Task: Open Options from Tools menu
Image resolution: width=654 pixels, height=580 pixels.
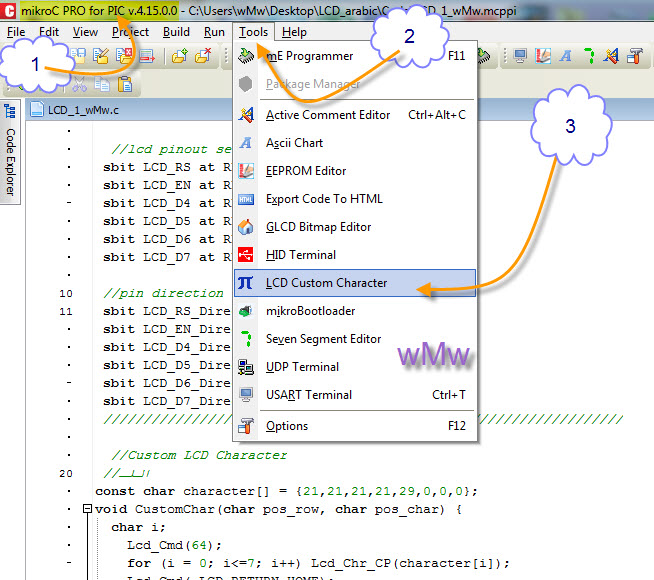Action: 355,426
